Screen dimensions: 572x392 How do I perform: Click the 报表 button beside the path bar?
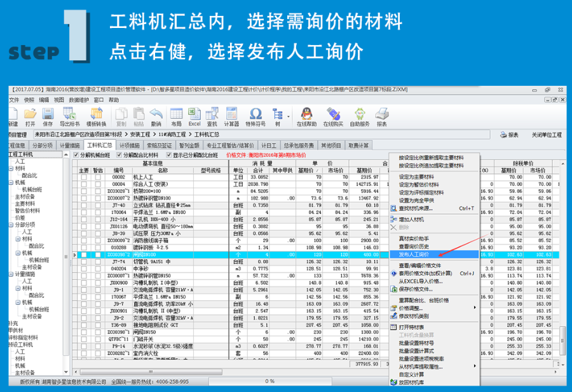tap(509, 135)
